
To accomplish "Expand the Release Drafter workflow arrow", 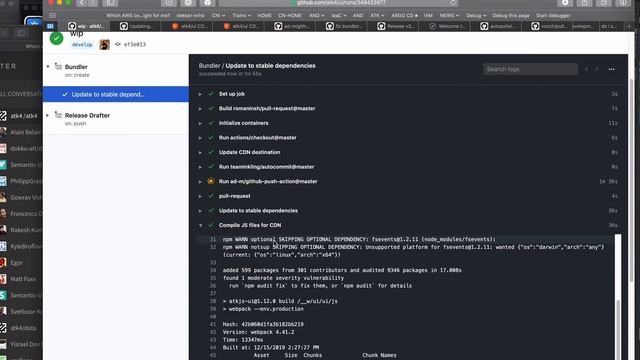I will tap(48, 116).
